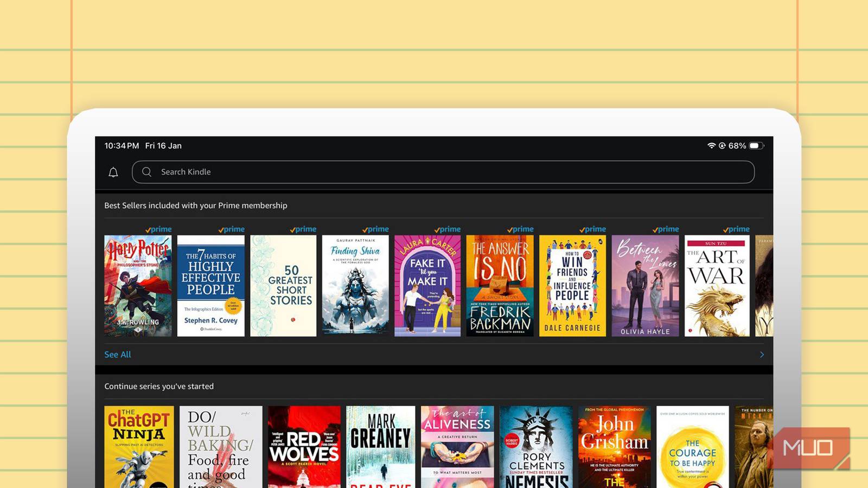
Task: Open the See All link
Action: tap(117, 354)
